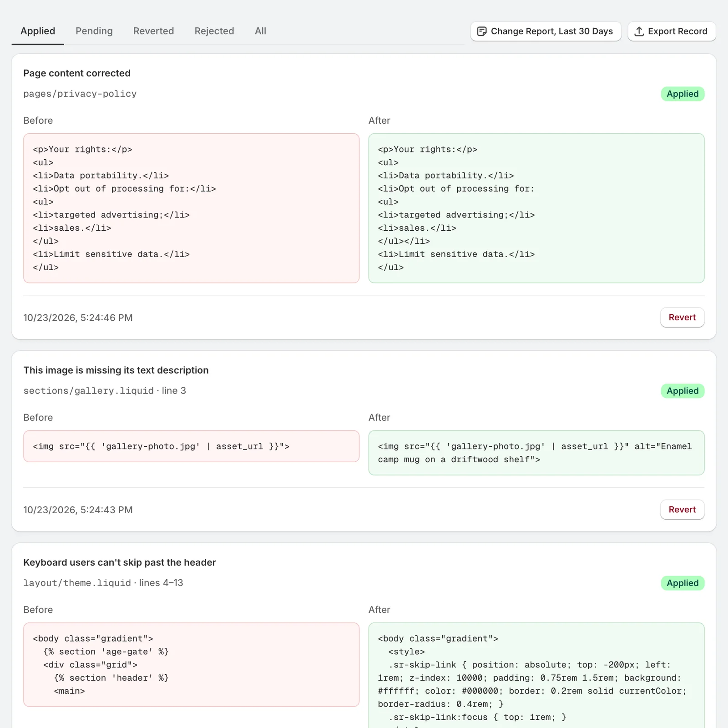Click timestamp 10/23/2026, 5:24:43 PM
Screen dimensions: 728x728
[78, 510]
